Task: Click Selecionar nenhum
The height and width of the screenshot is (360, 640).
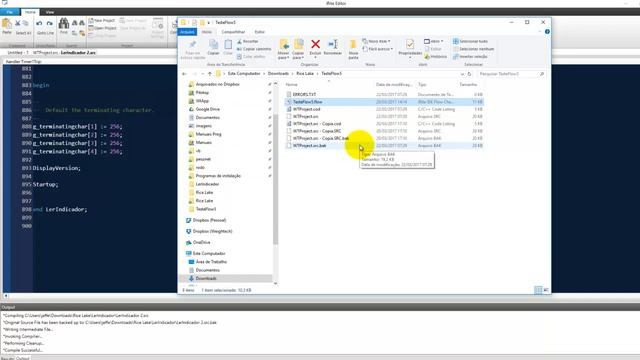Action: pos(473,49)
